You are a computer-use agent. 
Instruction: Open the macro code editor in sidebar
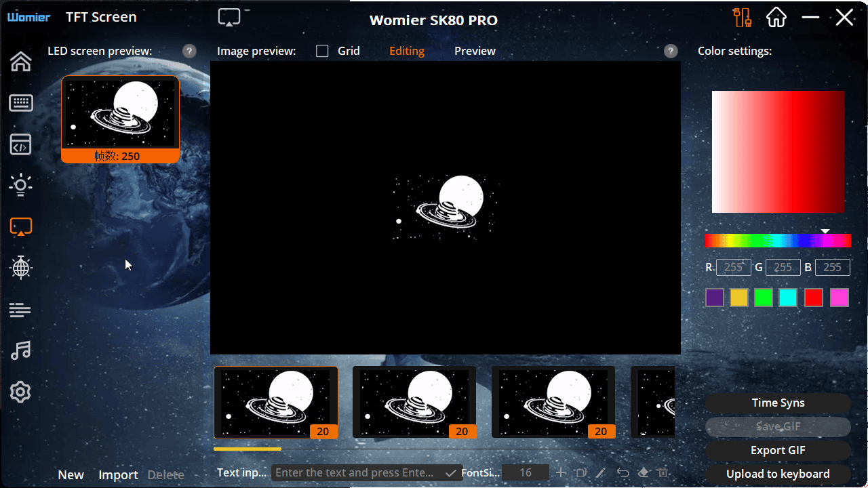coord(21,144)
